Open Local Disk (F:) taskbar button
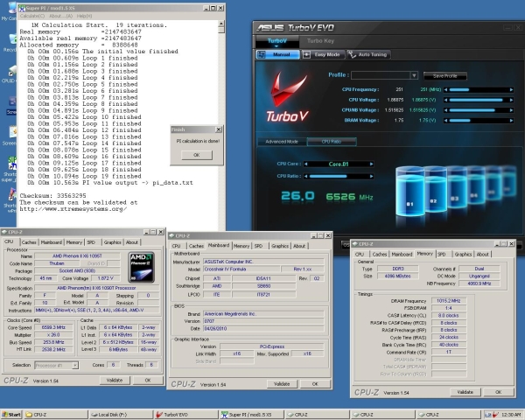The image size is (525, 420). [x=121, y=415]
